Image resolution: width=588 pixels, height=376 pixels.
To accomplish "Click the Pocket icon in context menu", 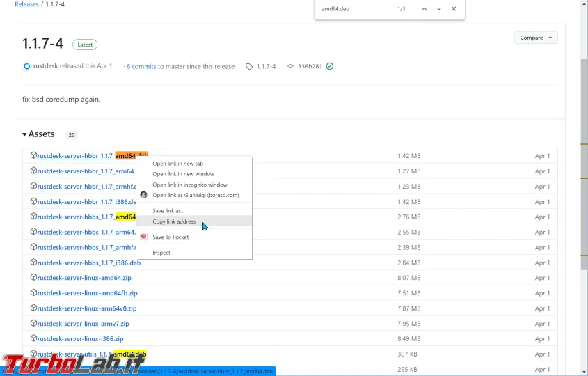I will (144, 237).
